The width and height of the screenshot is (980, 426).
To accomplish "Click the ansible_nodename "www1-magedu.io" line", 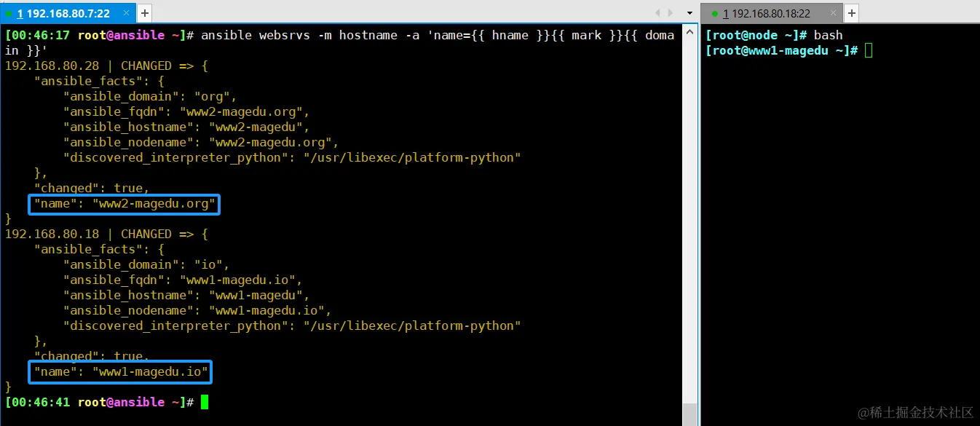I will click(197, 310).
